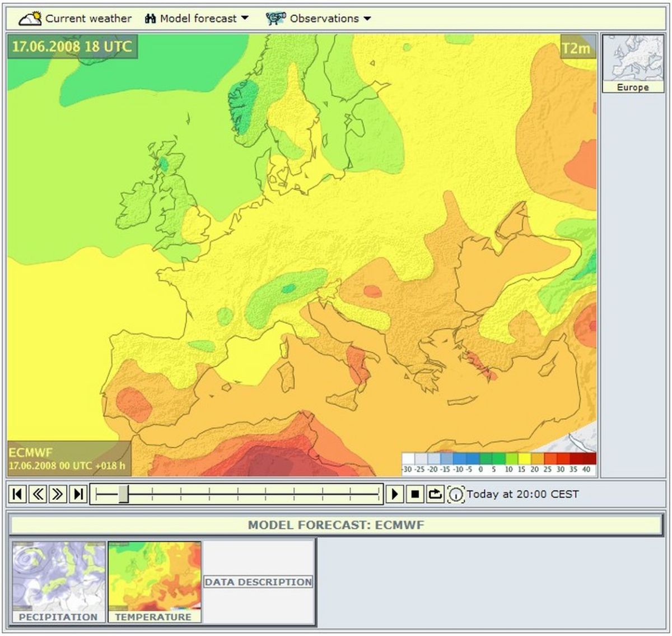The height and width of the screenshot is (636, 672).
Task: Click the binoculars Model forecast icon
Action: click(150, 18)
